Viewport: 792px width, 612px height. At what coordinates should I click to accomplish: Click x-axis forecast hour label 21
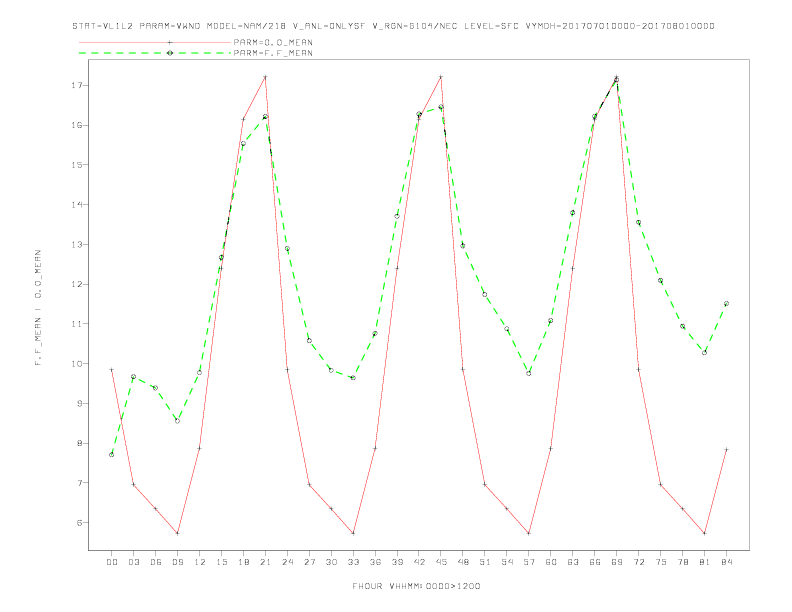[265, 562]
